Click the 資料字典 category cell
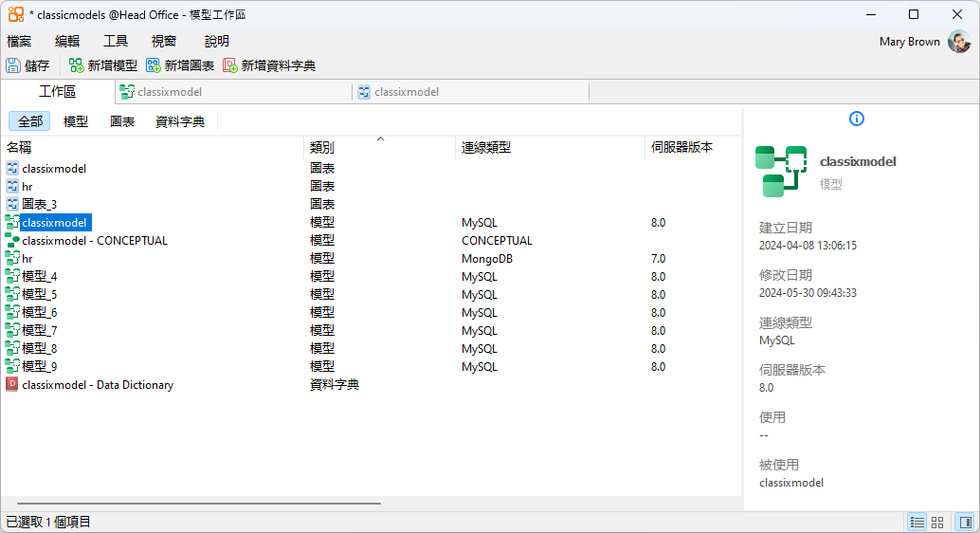 click(335, 385)
